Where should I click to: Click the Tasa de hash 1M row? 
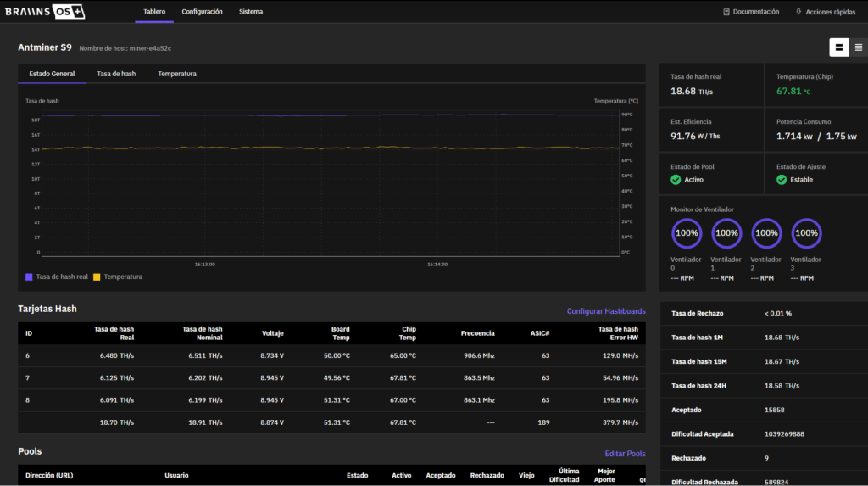[x=764, y=338]
